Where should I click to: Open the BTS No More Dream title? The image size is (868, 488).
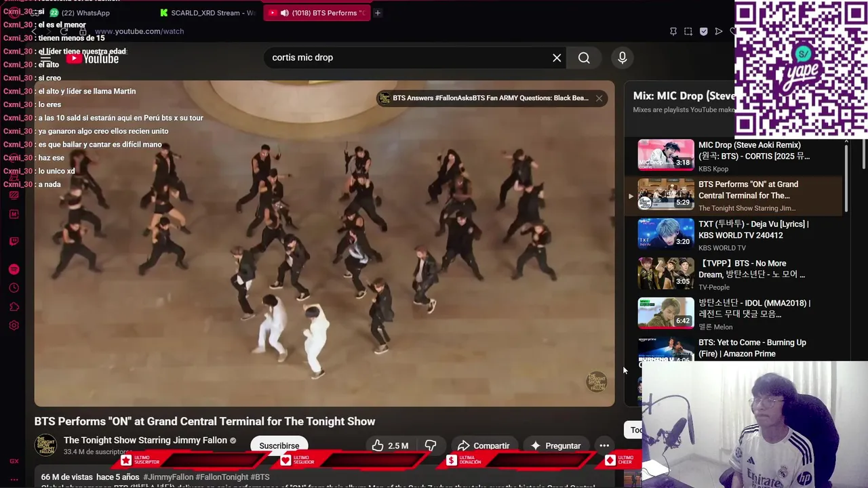pos(751,269)
